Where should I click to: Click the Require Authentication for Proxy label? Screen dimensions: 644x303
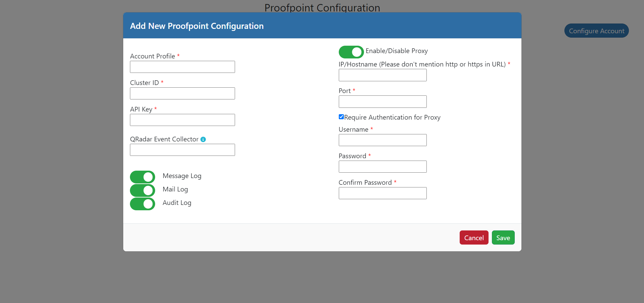(392, 117)
